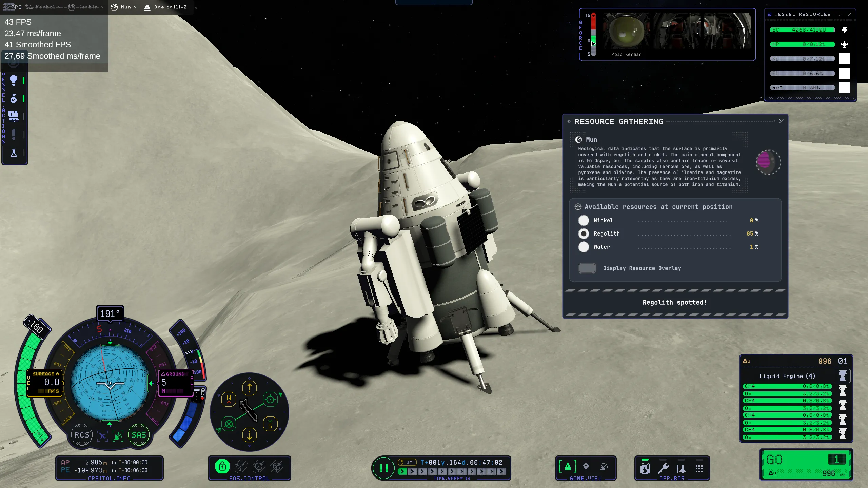The image size is (868, 488).
Task: Select SAS normal N marker
Action: (x=229, y=400)
